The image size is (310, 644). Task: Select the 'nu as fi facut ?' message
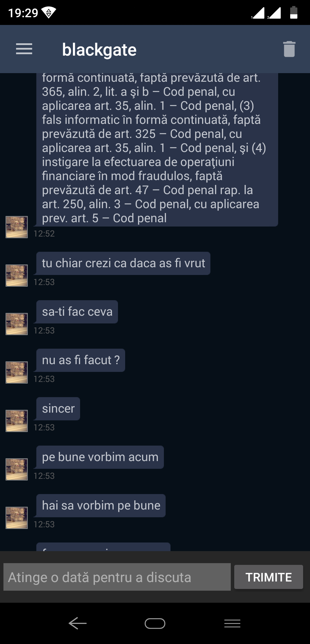[81, 360]
